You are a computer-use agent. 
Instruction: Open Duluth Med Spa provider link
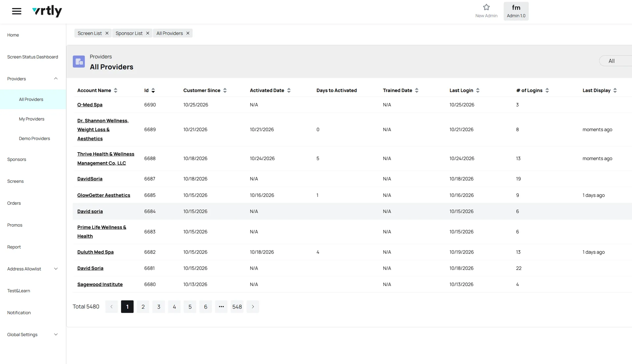95,252
